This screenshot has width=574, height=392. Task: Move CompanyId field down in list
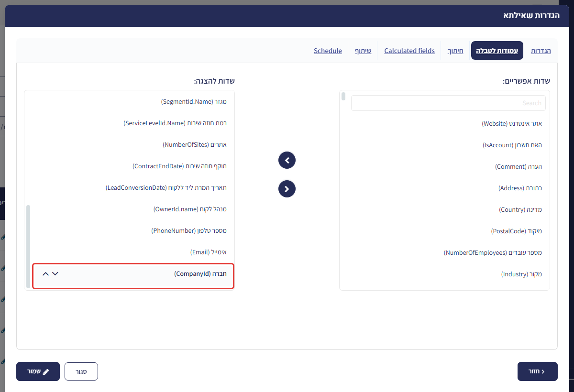click(x=55, y=274)
